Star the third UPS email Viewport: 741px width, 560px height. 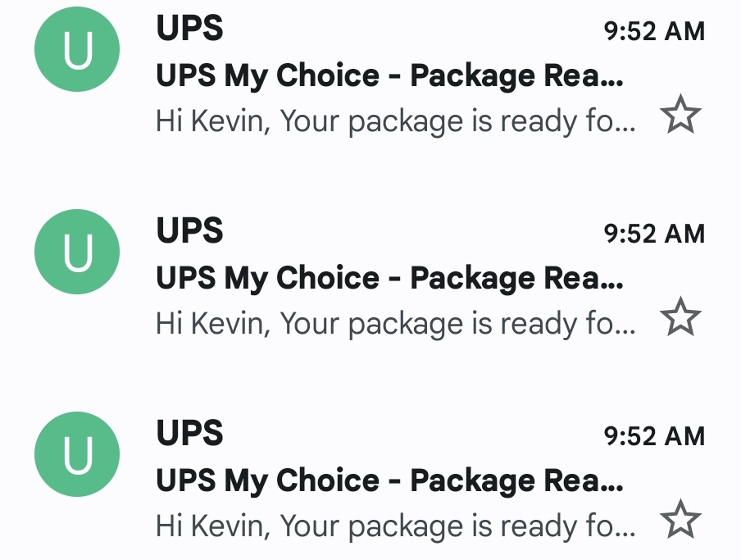[680, 518]
